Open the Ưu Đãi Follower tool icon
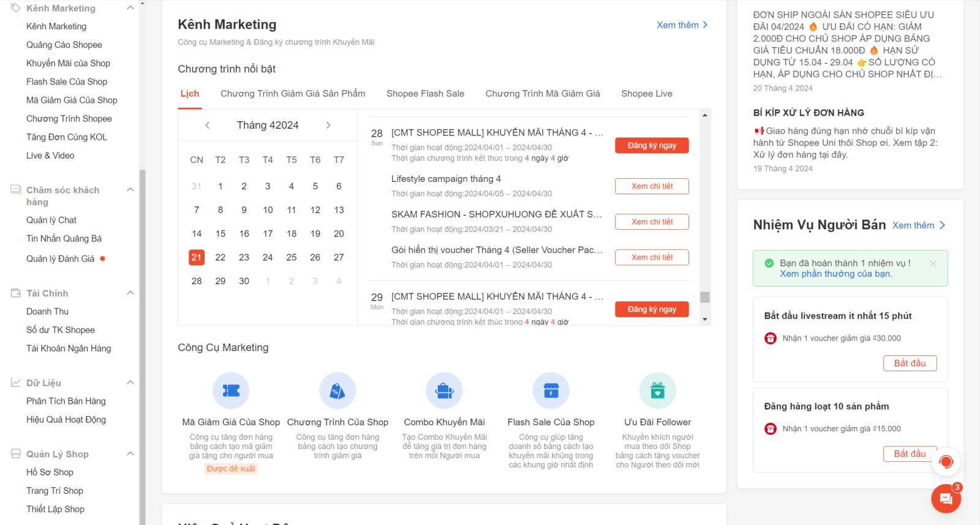The height and width of the screenshot is (525, 980). pyautogui.click(x=657, y=390)
